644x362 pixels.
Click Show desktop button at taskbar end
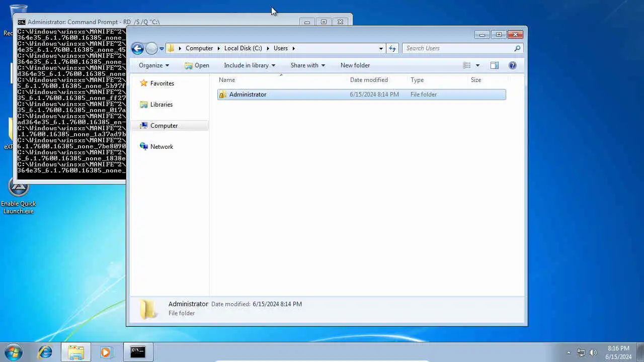point(640,352)
